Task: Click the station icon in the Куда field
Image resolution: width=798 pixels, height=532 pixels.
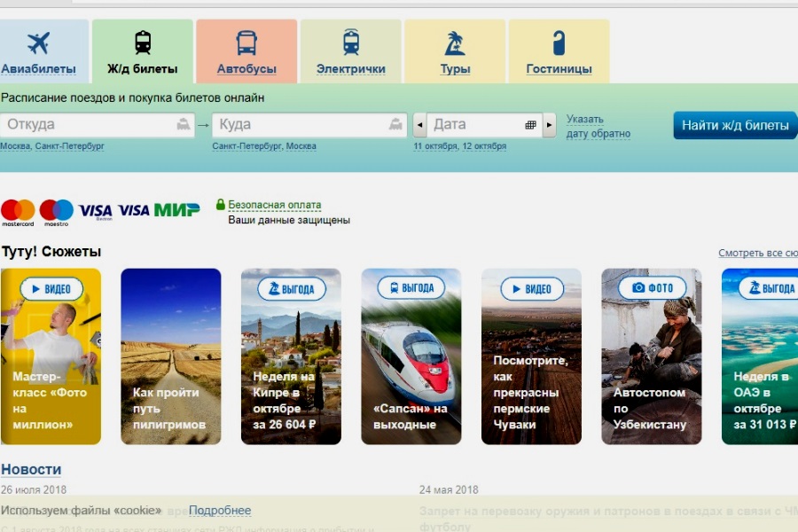Action: (x=395, y=125)
